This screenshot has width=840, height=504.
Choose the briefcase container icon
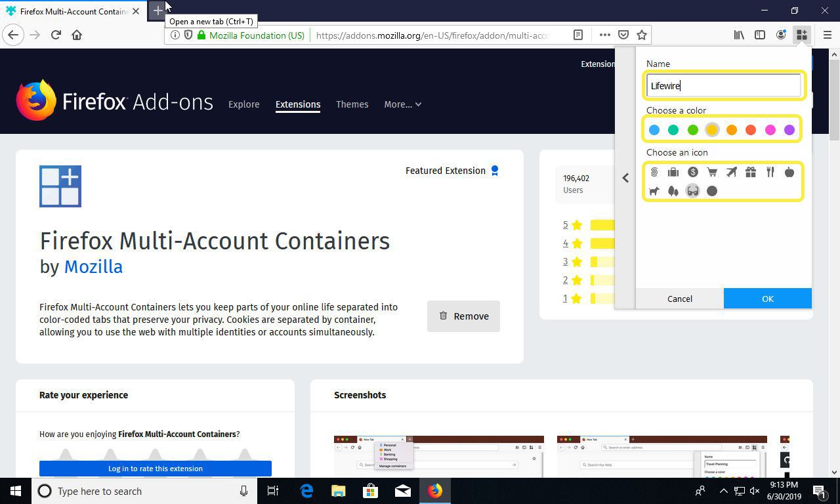coord(673,172)
